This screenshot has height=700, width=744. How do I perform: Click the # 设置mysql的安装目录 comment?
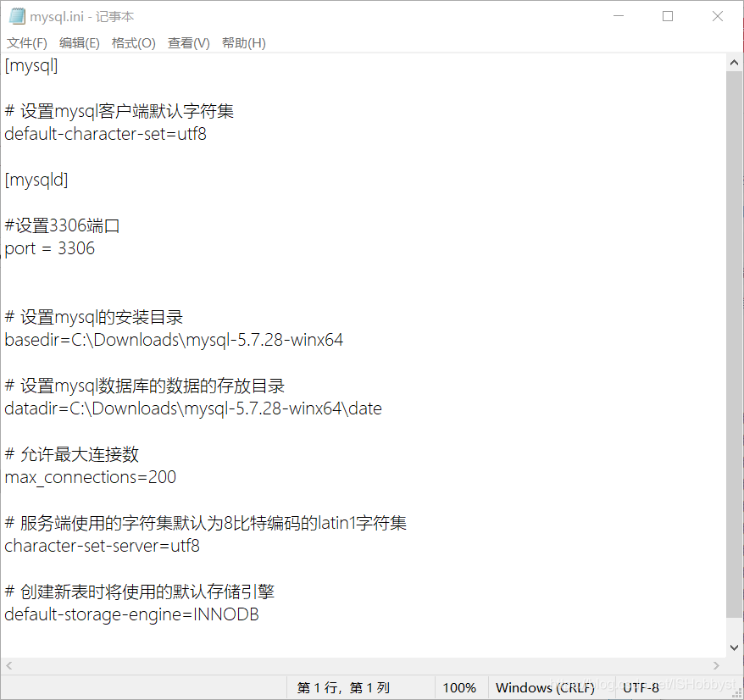(x=93, y=317)
